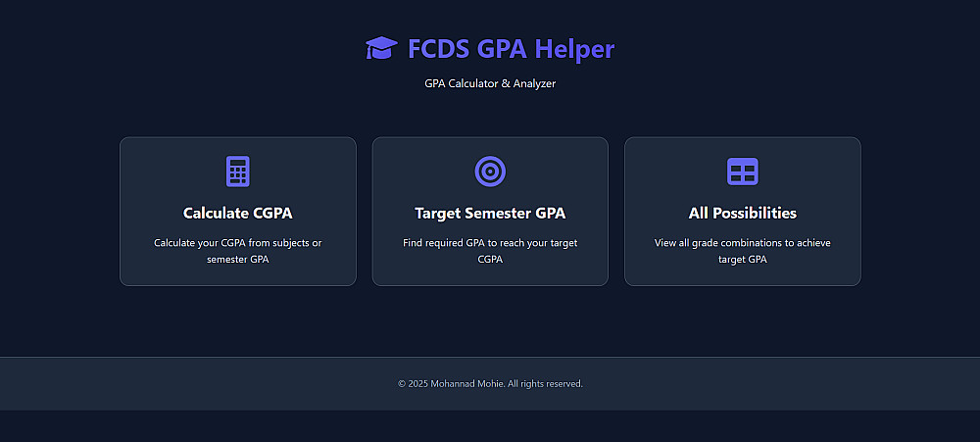The height and width of the screenshot is (442, 980).
Task: Open the Target Semester GPA heading
Action: (x=490, y=213)
